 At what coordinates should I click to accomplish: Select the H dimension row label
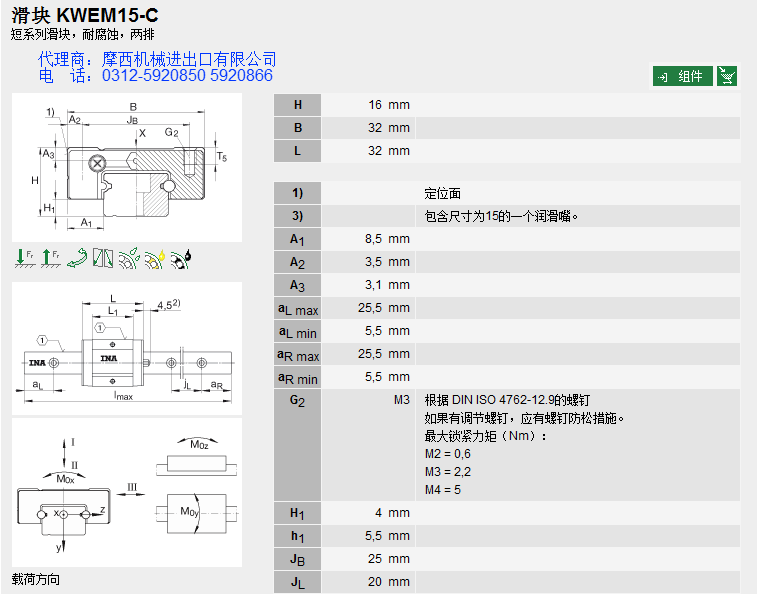[x=297, y=105]
